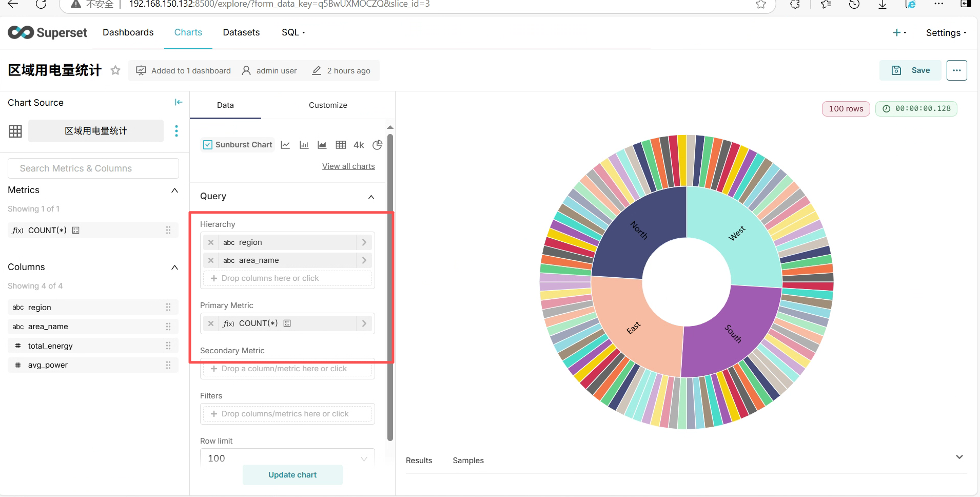Switch to the Data tab

point(225,105)
